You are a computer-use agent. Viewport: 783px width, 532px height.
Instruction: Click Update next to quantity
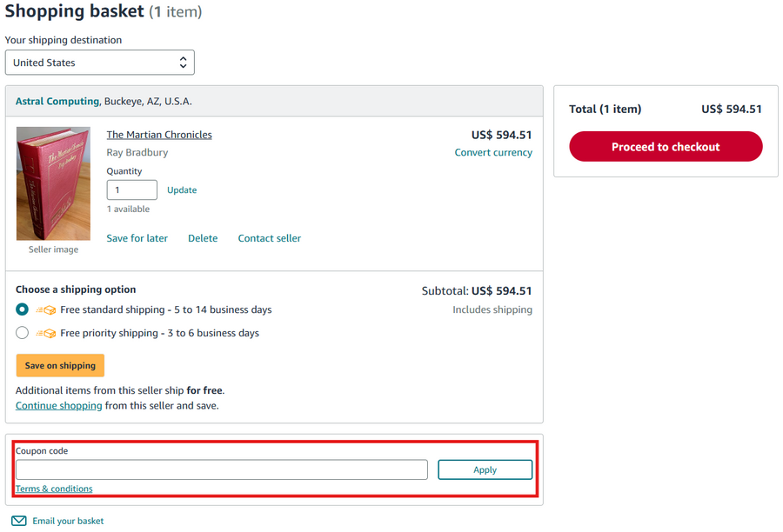pos(182,190)
